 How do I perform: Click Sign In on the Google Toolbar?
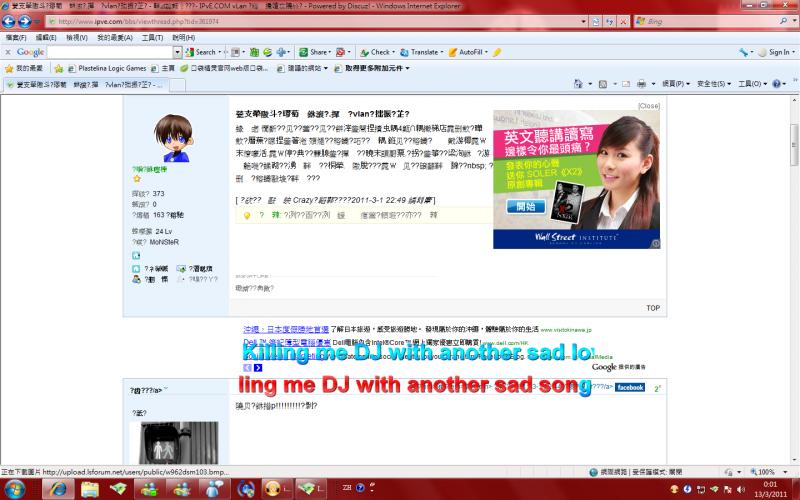click(774, 52)
